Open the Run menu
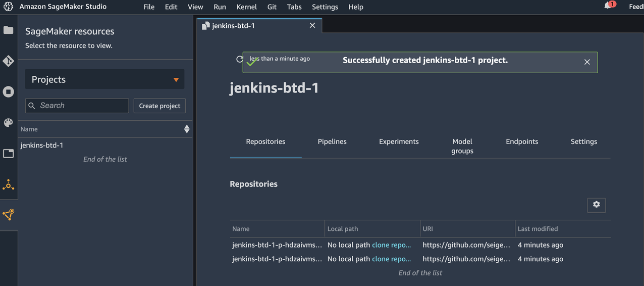 click(x=220, y=7)
